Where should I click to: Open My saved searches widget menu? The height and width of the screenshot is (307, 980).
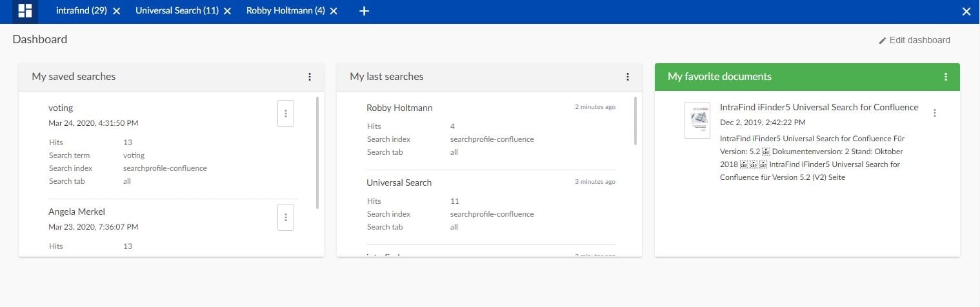pos(310,77)
